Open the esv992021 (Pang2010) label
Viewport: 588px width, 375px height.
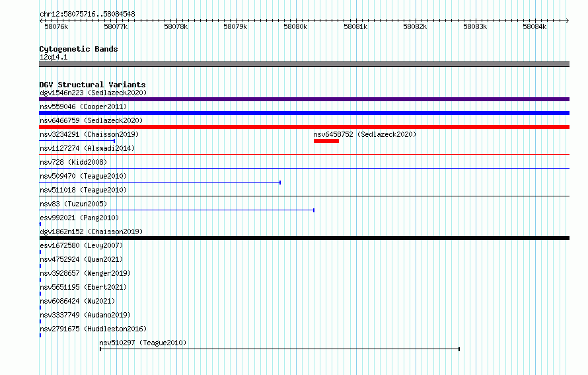point(79,218)
